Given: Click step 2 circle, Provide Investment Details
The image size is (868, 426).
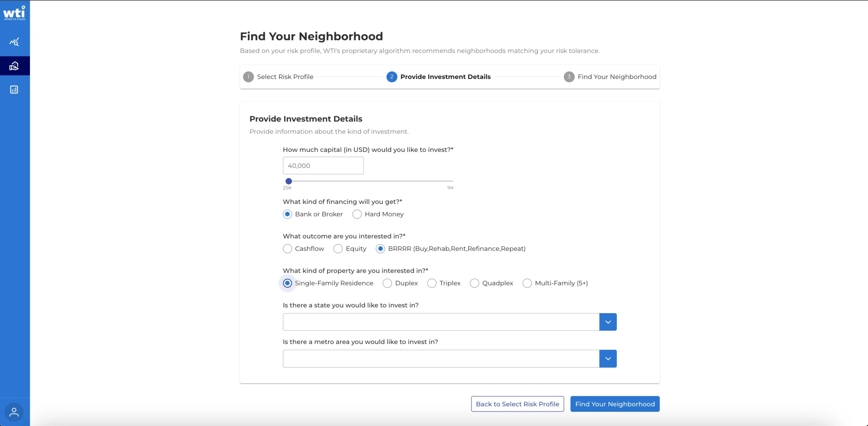Looking at the screenshot, I should click(392, 77).
